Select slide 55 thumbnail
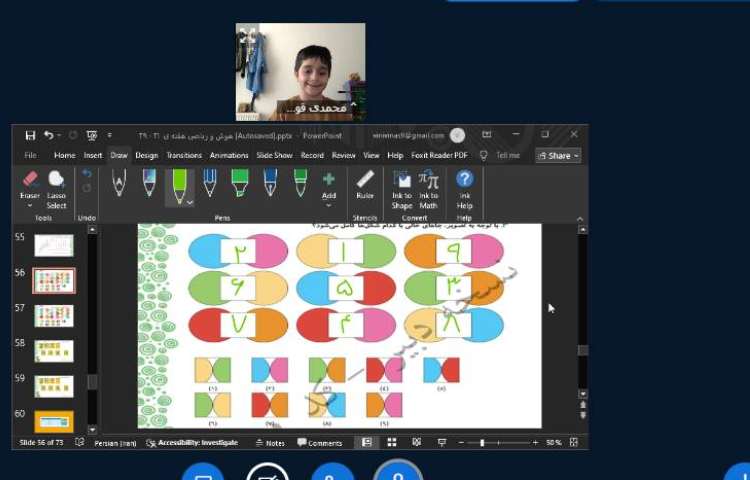Image resolution: width=750 pixels, height=480 pixels. [x=54, y=245]
